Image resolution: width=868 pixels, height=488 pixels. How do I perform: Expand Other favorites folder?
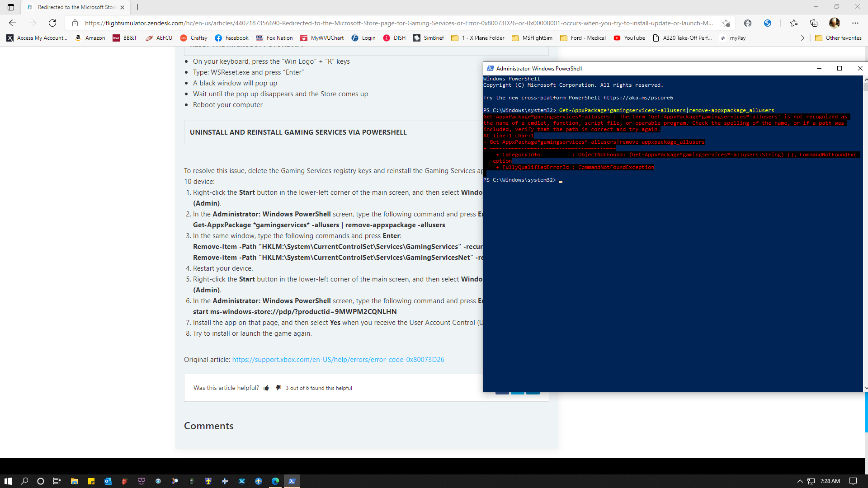(x=838, y=38)
